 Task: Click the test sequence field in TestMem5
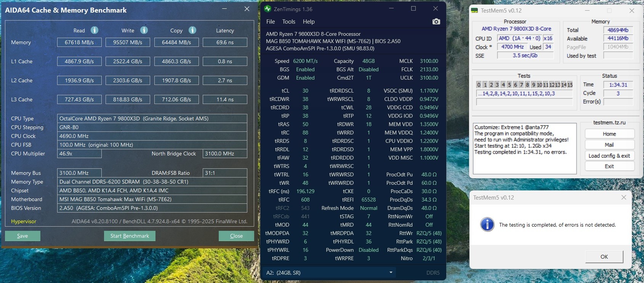click(x=524, y=93)
